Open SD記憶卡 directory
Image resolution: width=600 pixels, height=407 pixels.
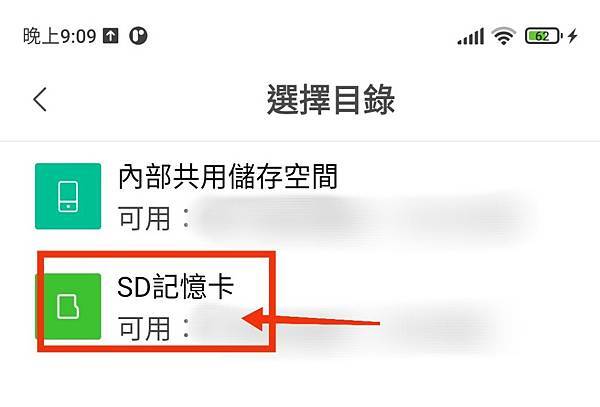300,306
